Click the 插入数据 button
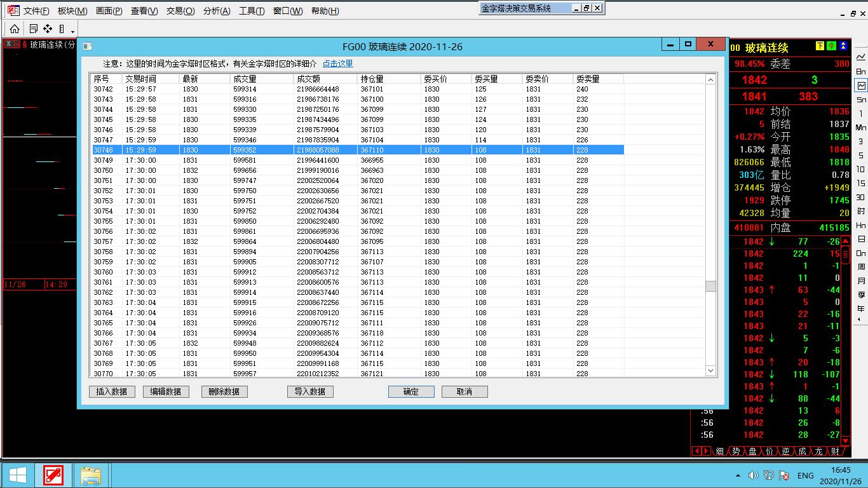The image size is (868, 488). pos(112,391)
